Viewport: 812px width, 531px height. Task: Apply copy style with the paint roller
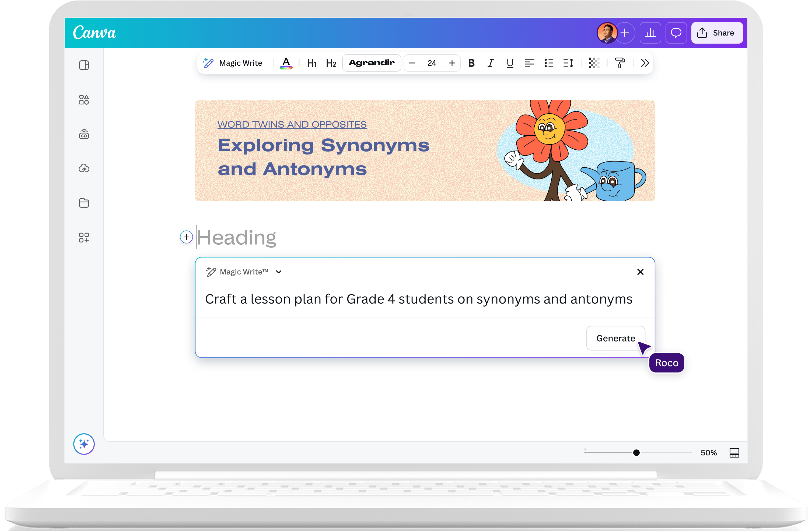tap(620, 63)
